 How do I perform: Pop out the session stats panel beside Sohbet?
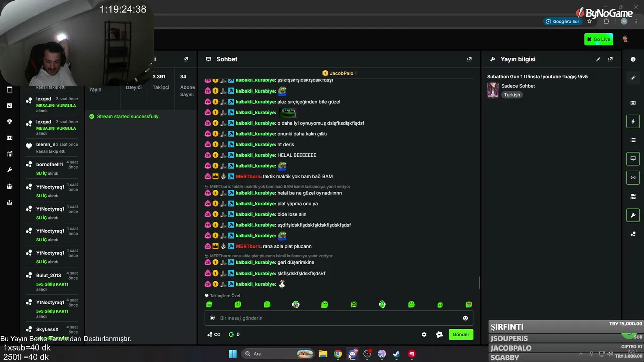pyautogui.click(x=186, y=59)
